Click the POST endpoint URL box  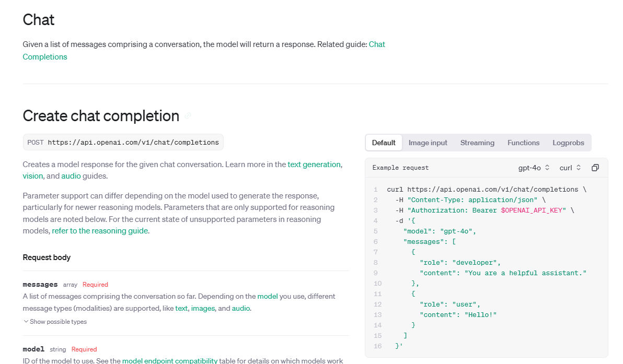click(x=123, y=142)
